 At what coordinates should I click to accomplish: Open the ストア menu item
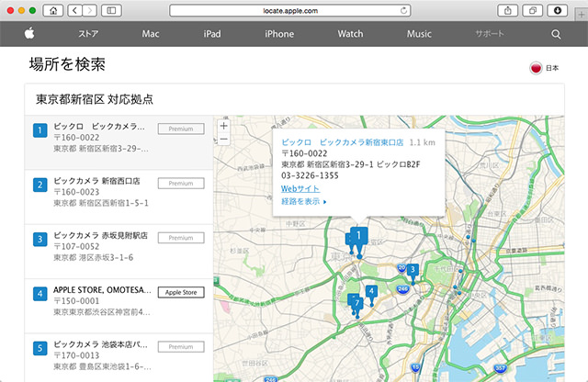coord(88,34)
